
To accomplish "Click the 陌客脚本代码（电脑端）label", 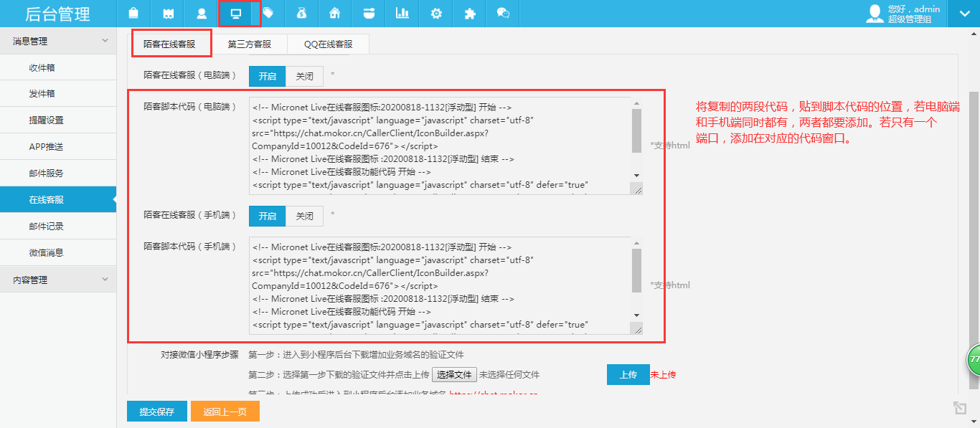I will pos(190,106).
